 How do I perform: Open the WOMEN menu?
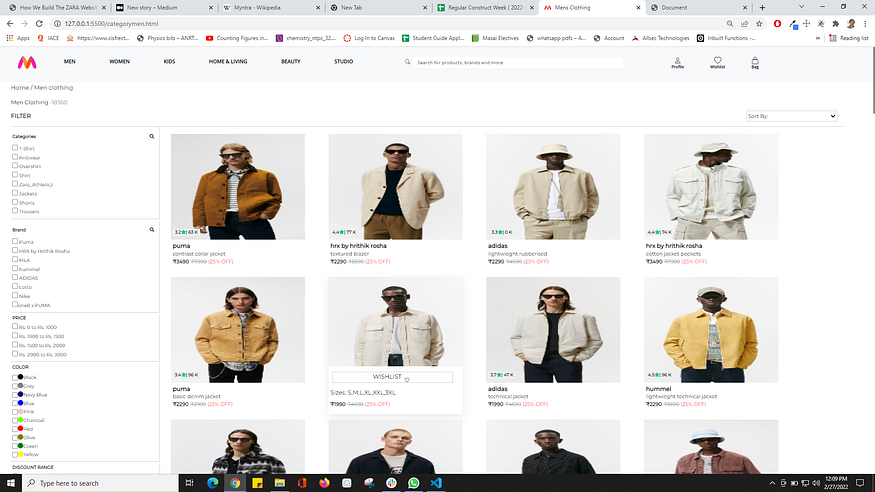pos(119,61)
